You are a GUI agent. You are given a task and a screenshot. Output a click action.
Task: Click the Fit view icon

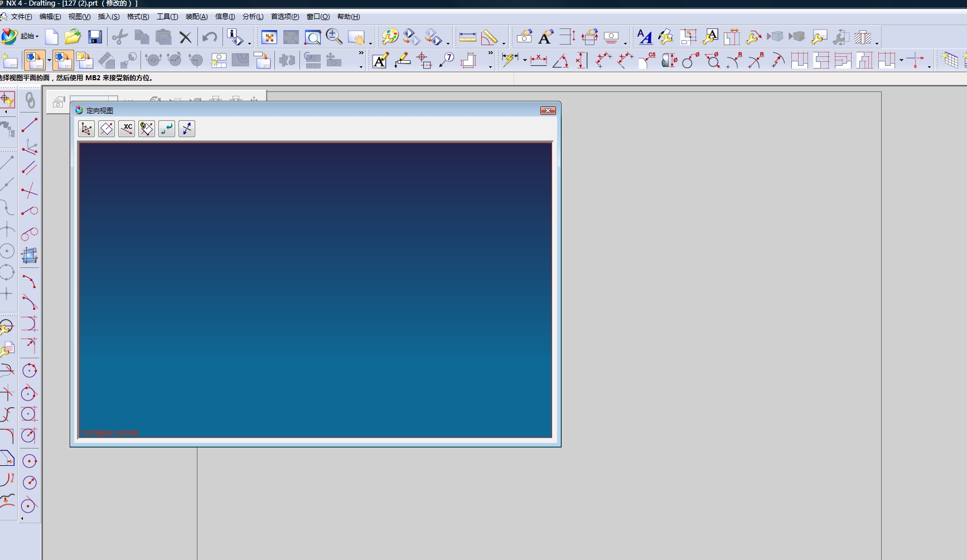(269, 37)
